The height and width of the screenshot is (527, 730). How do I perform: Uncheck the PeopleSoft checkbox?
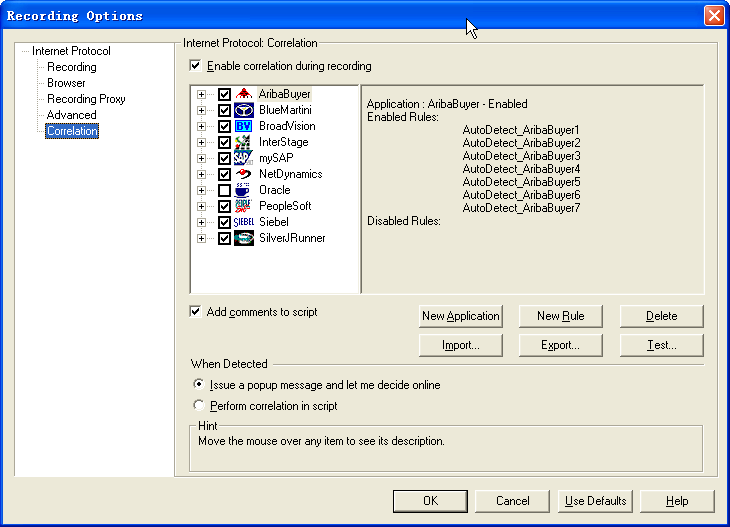coord(224,206)
